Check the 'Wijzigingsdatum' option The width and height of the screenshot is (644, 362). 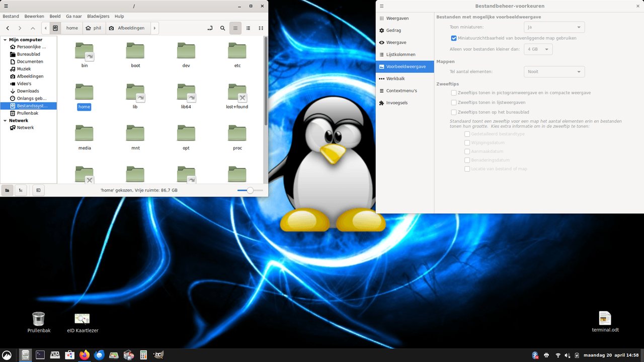(467, 143)
